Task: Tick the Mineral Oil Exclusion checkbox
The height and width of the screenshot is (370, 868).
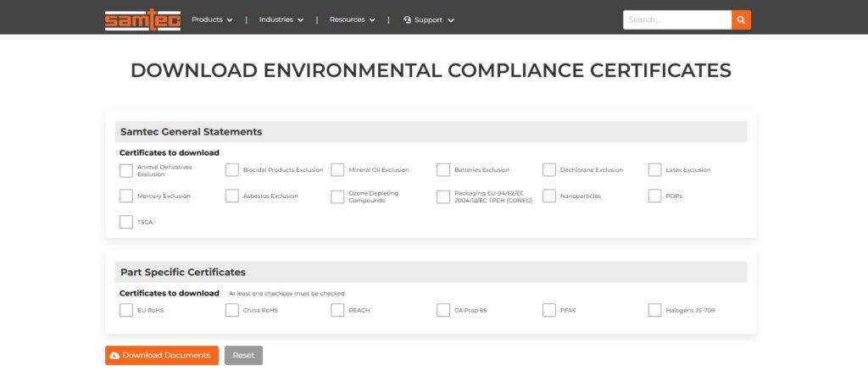Action: 337,170
